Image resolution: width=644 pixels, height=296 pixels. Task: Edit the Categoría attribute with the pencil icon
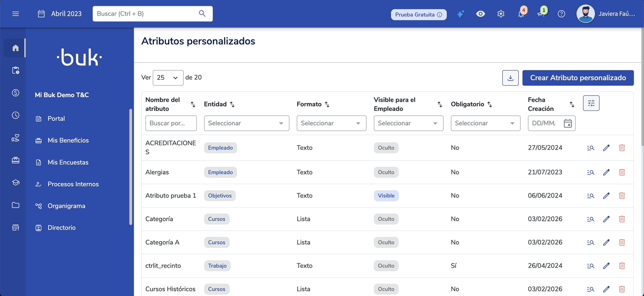tap(606, 219)
